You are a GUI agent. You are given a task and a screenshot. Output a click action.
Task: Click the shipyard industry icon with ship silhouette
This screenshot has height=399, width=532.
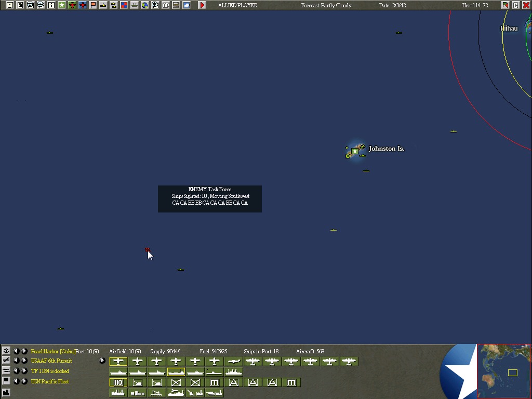click(176, 393)
